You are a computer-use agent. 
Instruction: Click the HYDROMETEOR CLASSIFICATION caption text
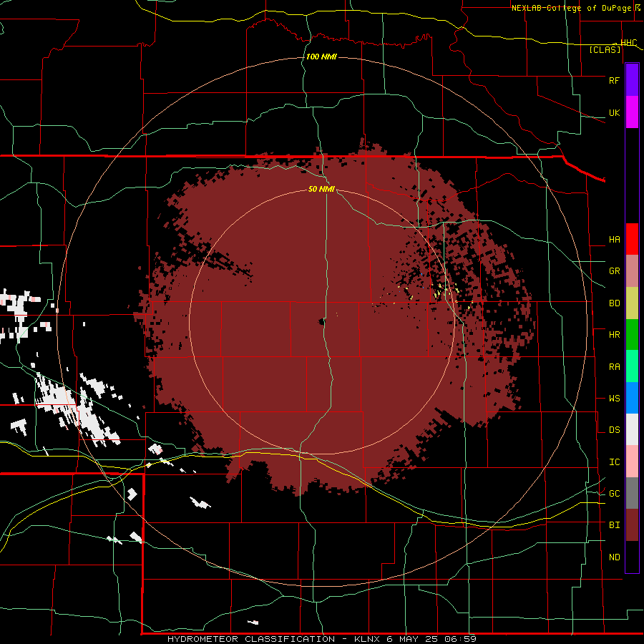pos(251,639)
